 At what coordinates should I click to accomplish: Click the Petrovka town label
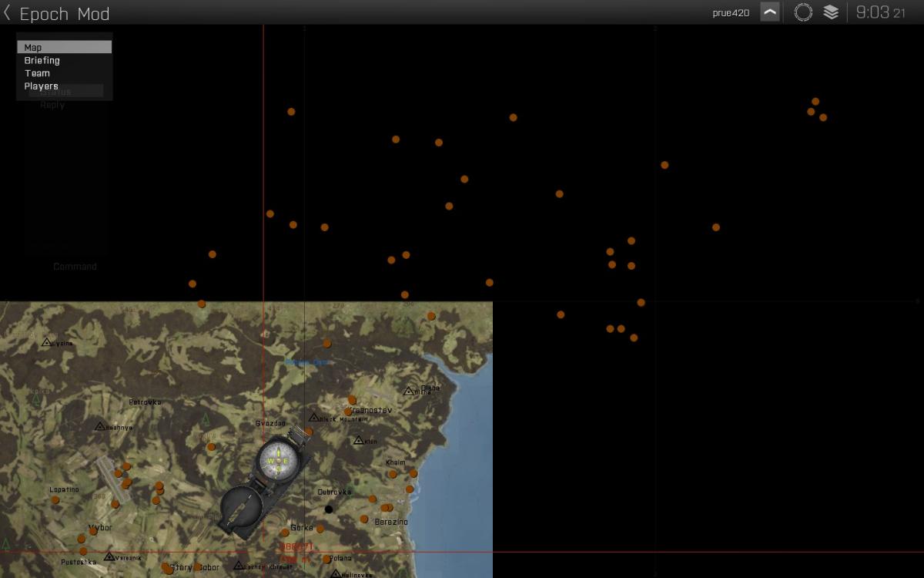coord(145,402)
